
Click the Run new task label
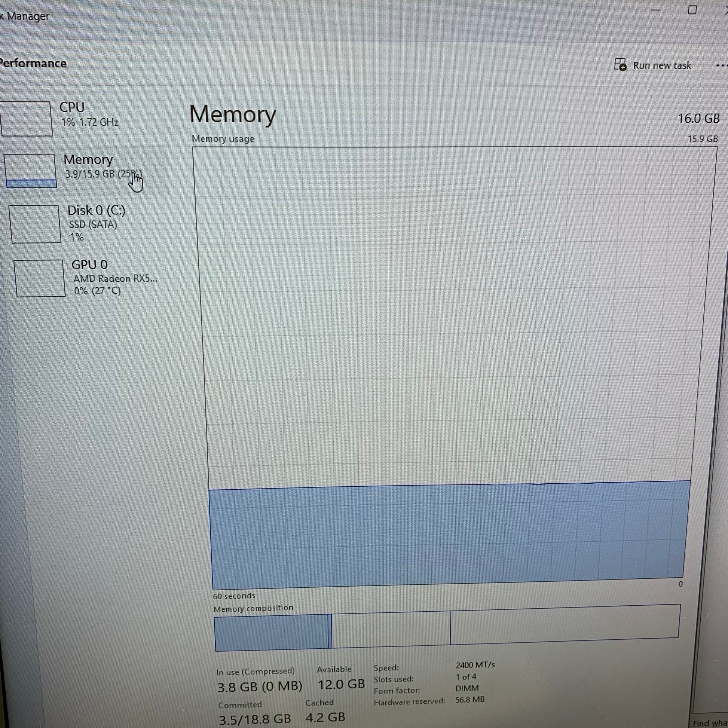662,65
